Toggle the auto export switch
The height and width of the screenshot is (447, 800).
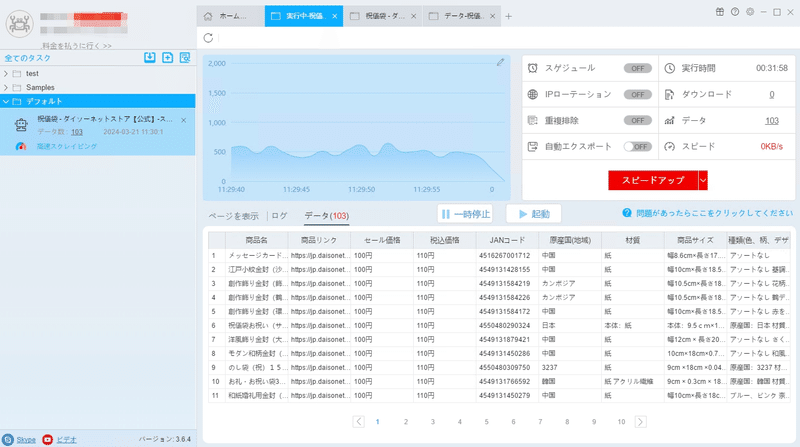pos(638,147)
